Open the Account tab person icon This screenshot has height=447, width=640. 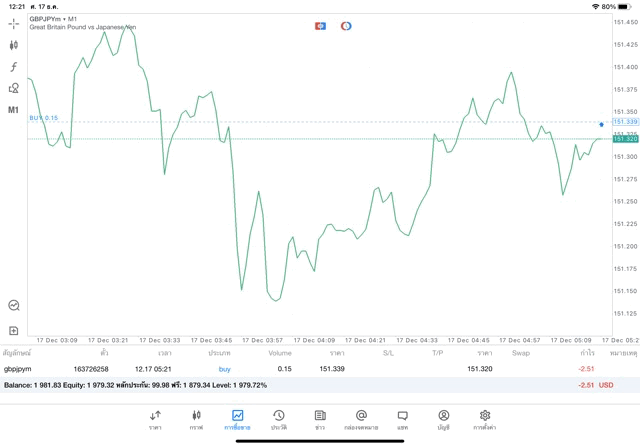[x=443, y=419]
